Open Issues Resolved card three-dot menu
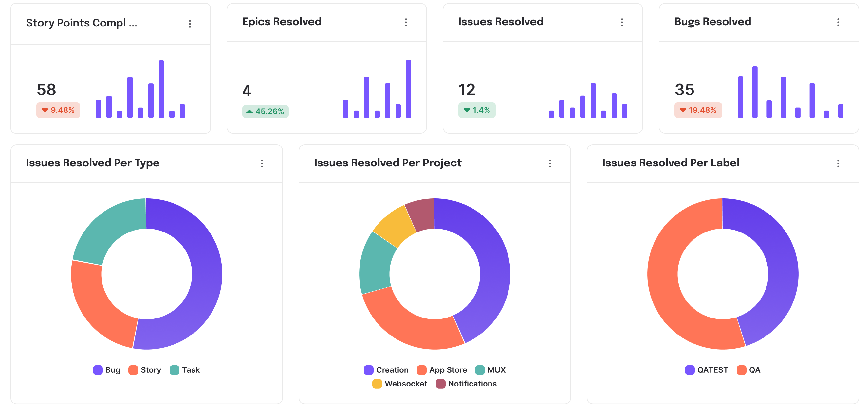This screenshot has width=868, height=412. 622,22
